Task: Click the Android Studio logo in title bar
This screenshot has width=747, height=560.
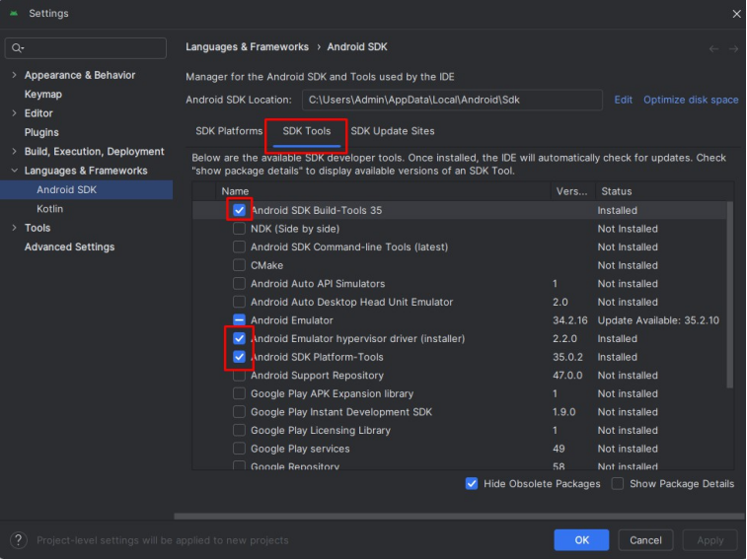Action: (x=13, y=13)
